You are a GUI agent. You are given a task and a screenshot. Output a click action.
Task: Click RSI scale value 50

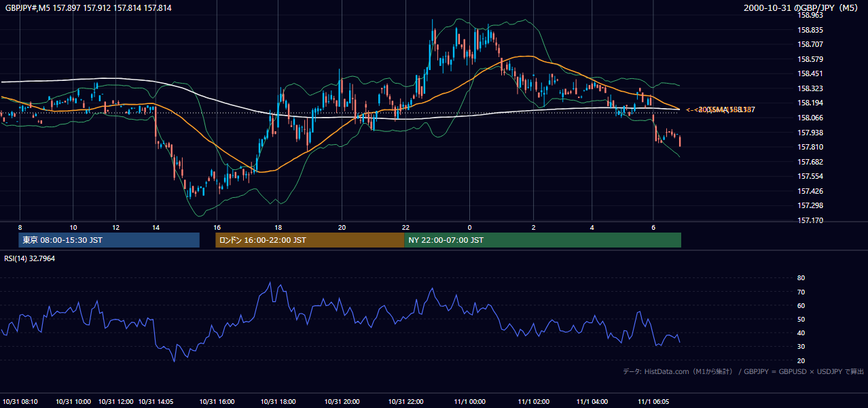801,320
